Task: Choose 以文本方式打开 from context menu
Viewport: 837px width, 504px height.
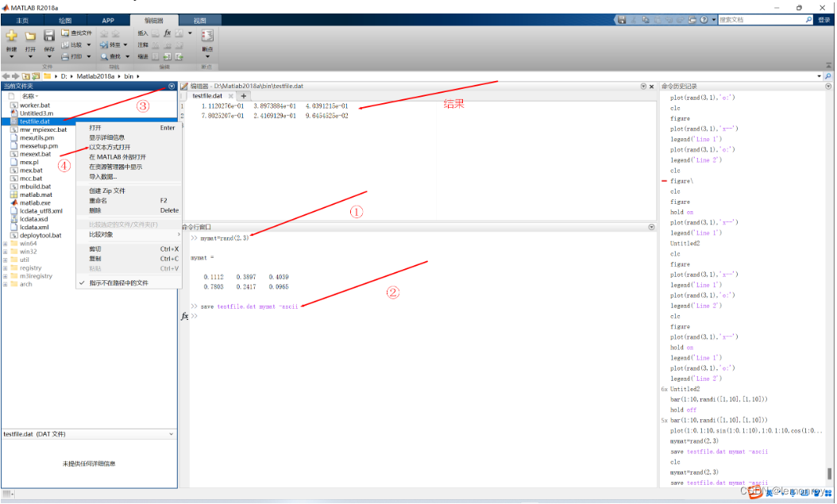Action: (110, 147)
